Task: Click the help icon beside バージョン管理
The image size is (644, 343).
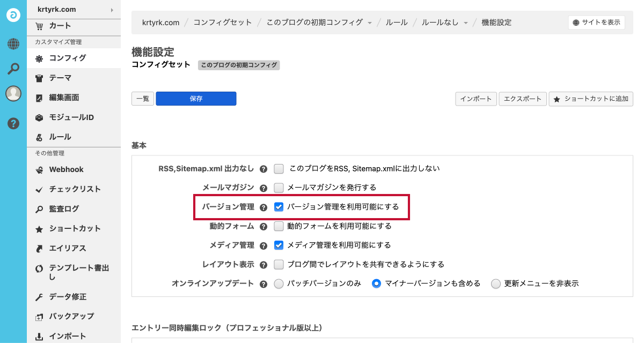Action: [264, 207]
